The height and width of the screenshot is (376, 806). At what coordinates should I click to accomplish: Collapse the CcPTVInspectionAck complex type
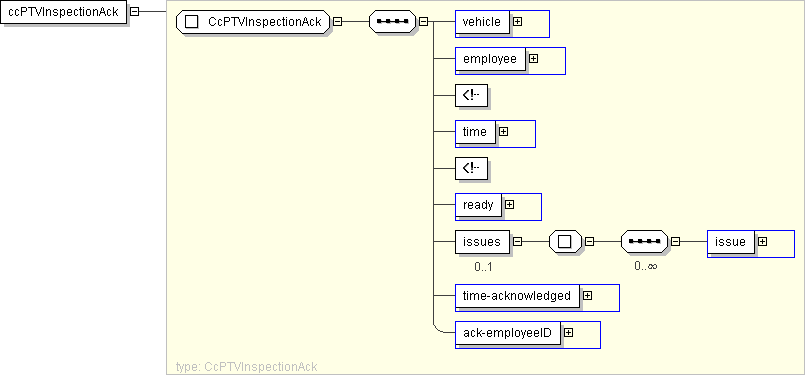coord(338,22)
